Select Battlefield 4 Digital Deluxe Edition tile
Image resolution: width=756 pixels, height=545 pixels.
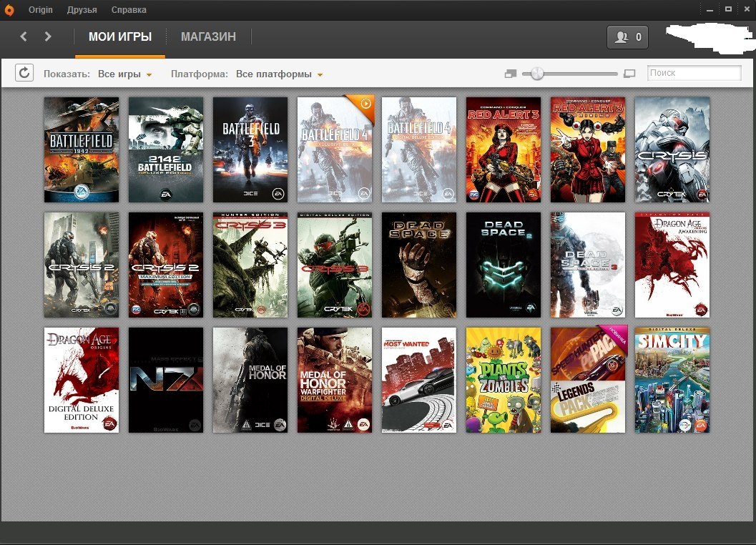pyautogui.click(x=419, y=149)
